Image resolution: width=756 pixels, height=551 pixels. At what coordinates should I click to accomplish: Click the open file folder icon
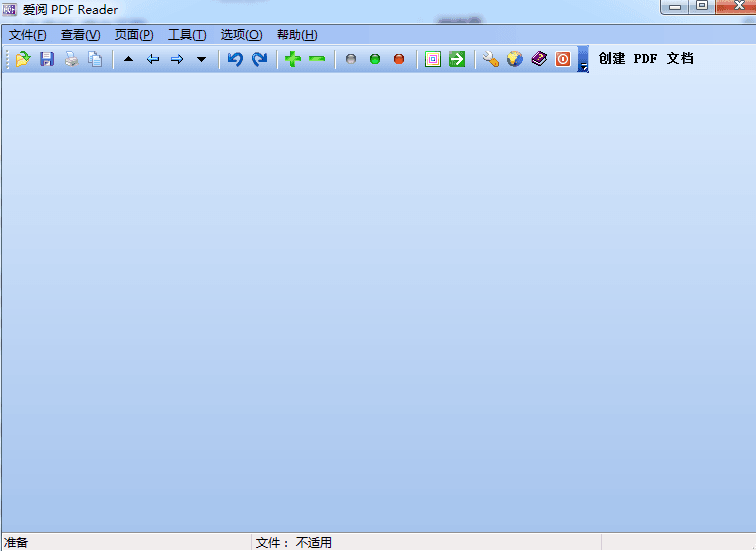pos(23,59)
